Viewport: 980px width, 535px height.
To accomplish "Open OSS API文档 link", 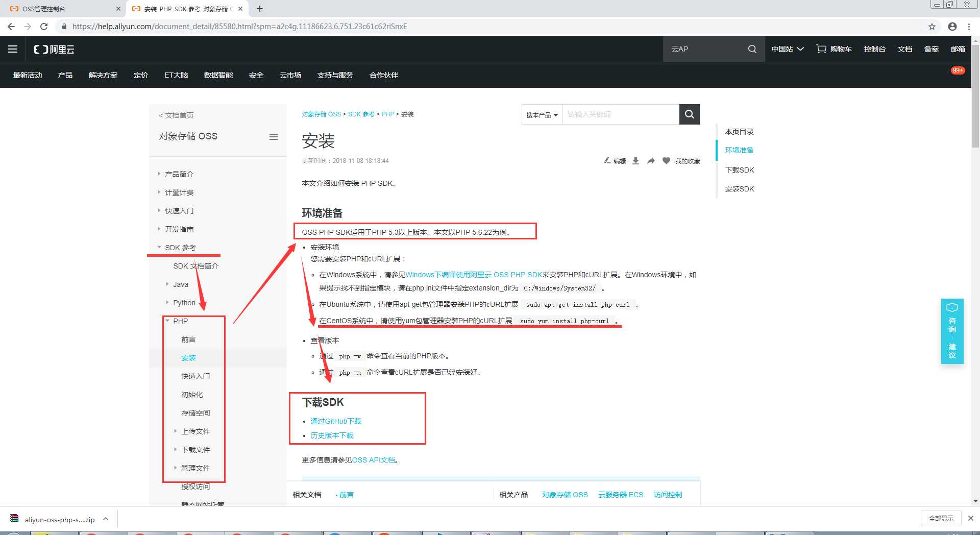I will click(x=374, y=460).
